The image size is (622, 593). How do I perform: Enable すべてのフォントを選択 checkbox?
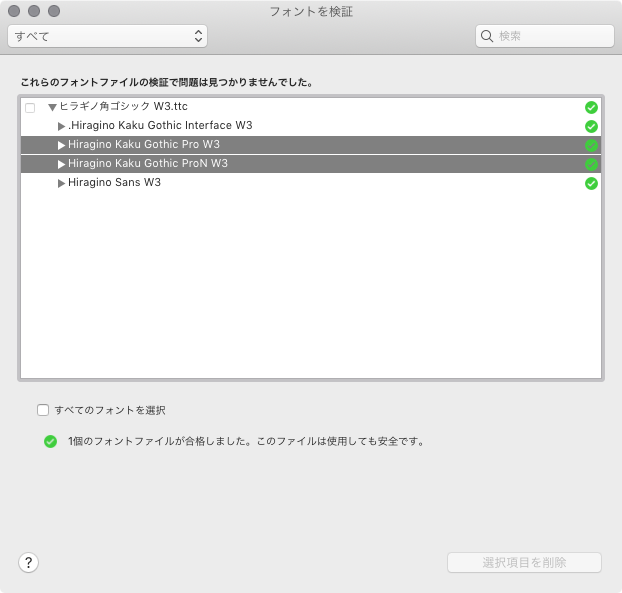pos(43,410)
